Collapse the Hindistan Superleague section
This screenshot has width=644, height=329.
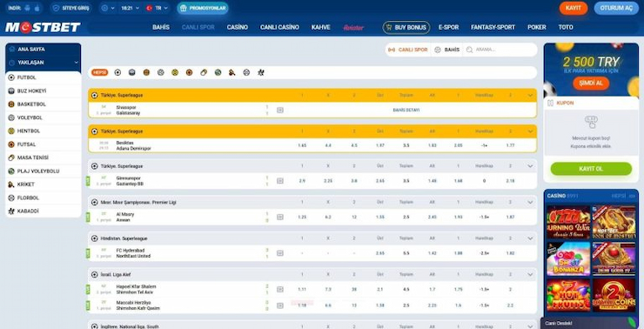click(x=530, y=238)
